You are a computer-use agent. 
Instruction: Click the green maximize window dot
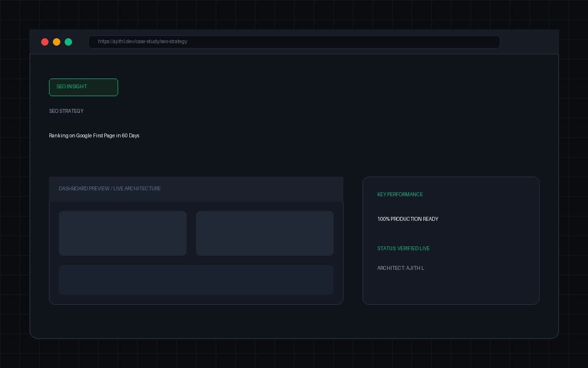68,42
